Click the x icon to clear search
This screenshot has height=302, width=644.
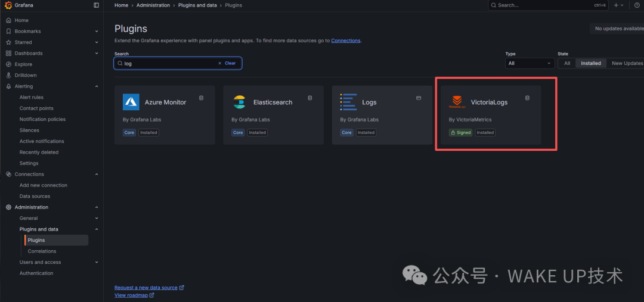pos(219,63)
